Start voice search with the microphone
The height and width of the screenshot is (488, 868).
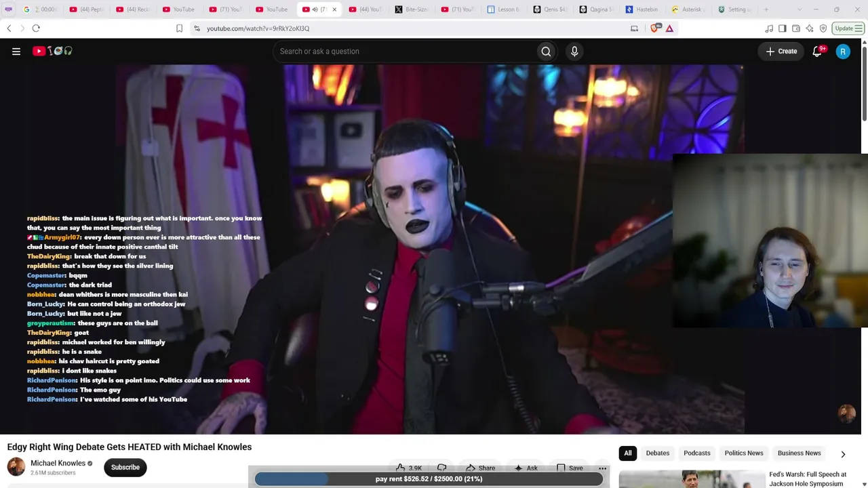(574, 52)
